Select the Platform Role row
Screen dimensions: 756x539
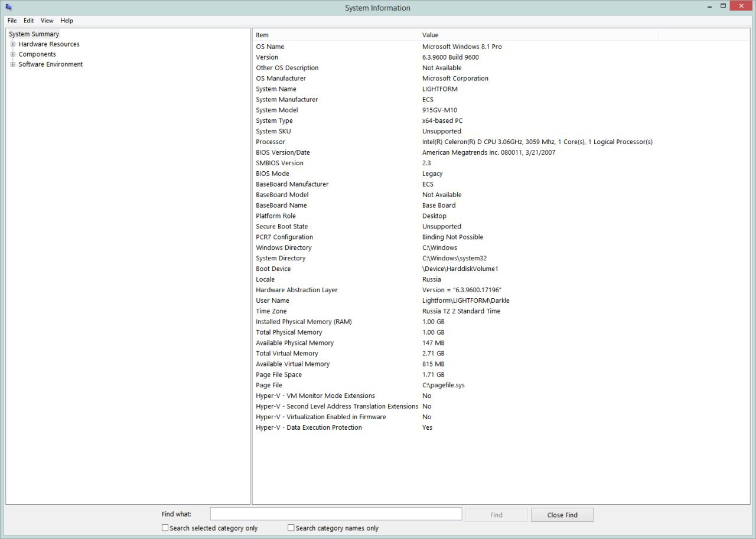tap(276, 216)
